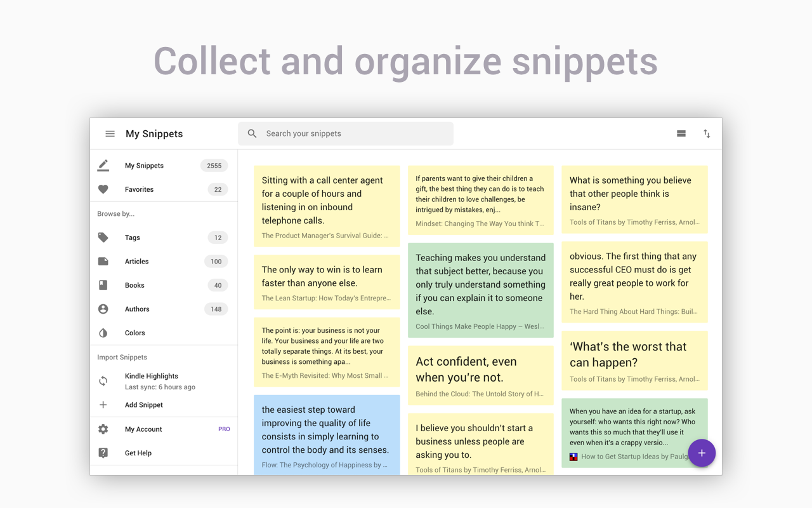Expand the Articles category
The height and width of the screenshot is (508, 812).
[x=136, y=261]
